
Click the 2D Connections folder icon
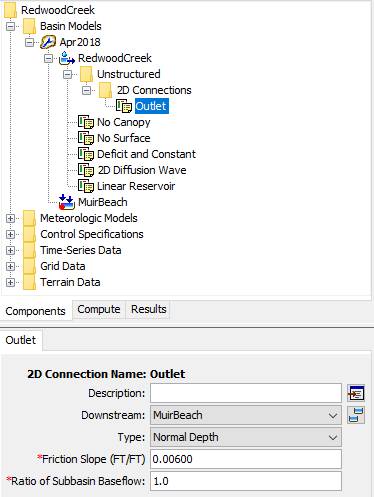pos(105,90)
